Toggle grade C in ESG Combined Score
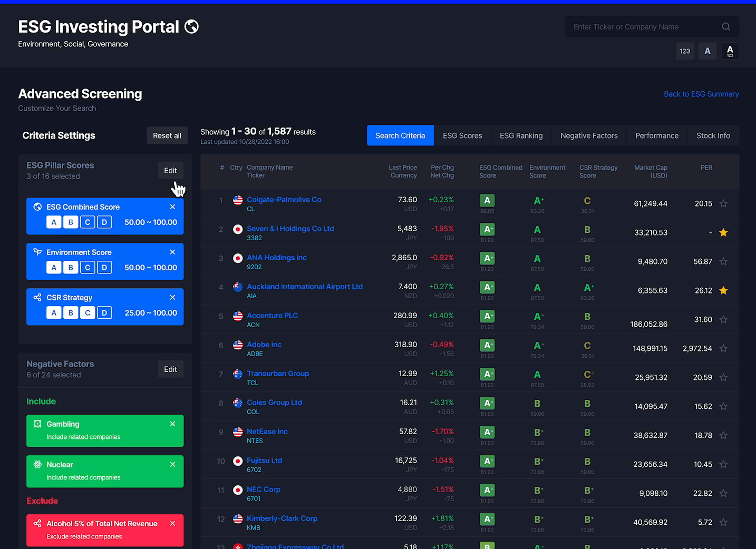 pyautogui.click(x=88, y=222)
